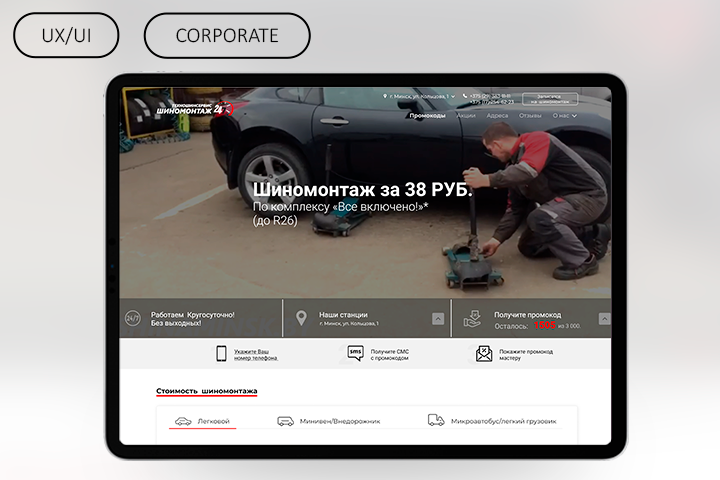Select the Минивэн/Внедорожник tab
The height and width of the screenshot is (480, 720).
[329, 421]
